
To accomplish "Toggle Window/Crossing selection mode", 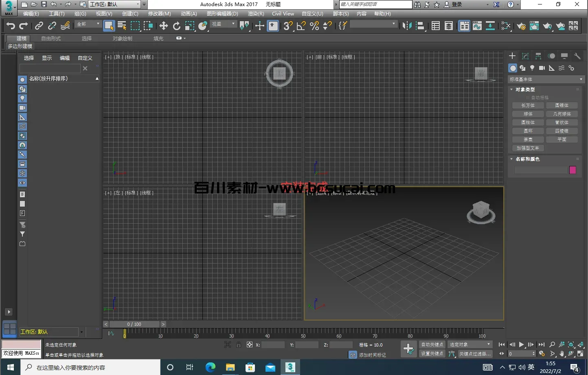I will [x=148, y=26].
